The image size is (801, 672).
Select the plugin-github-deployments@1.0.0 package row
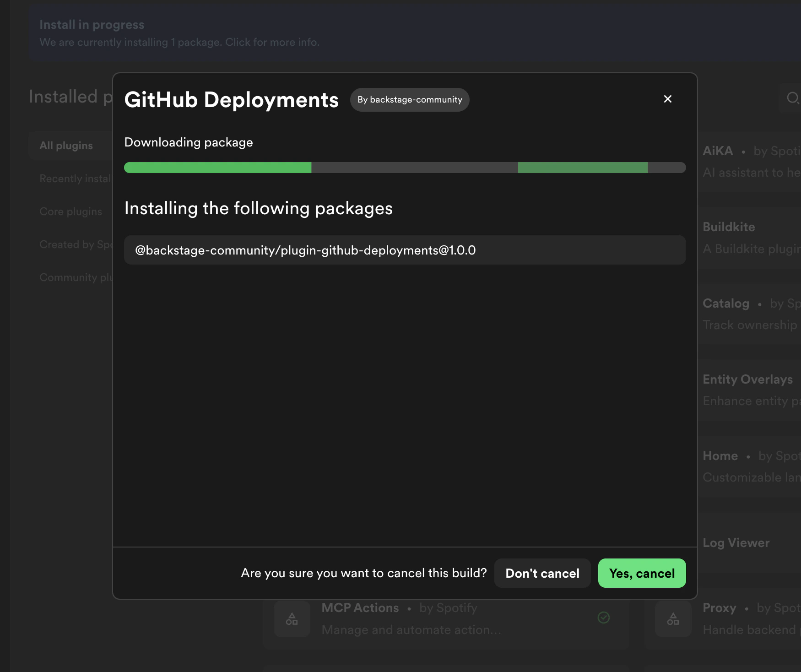405,250
